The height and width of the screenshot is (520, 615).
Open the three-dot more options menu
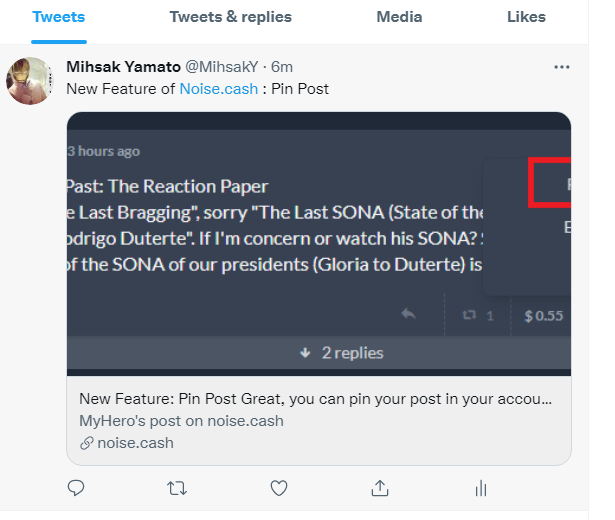[562, 67]
